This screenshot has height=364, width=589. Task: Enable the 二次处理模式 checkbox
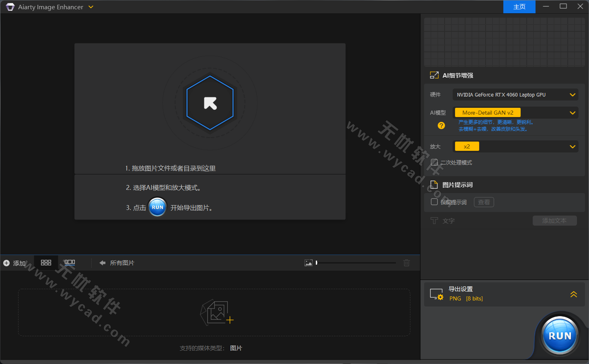434,162
